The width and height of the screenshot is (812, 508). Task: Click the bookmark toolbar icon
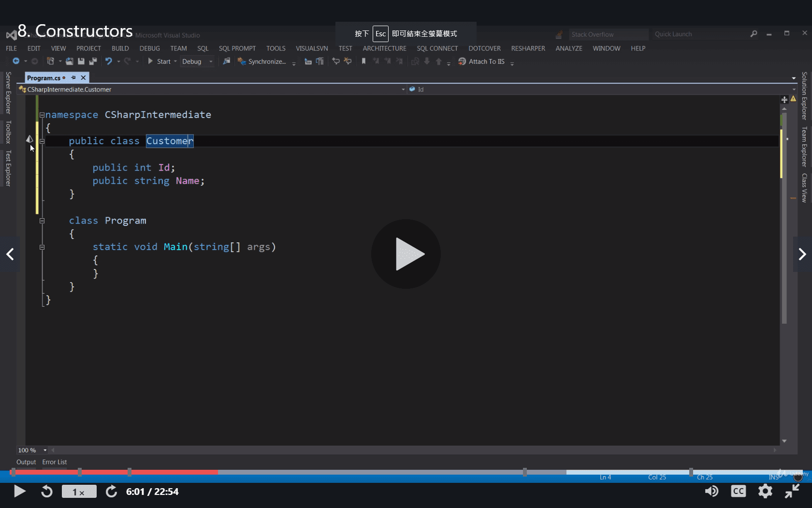click(363, 61)
